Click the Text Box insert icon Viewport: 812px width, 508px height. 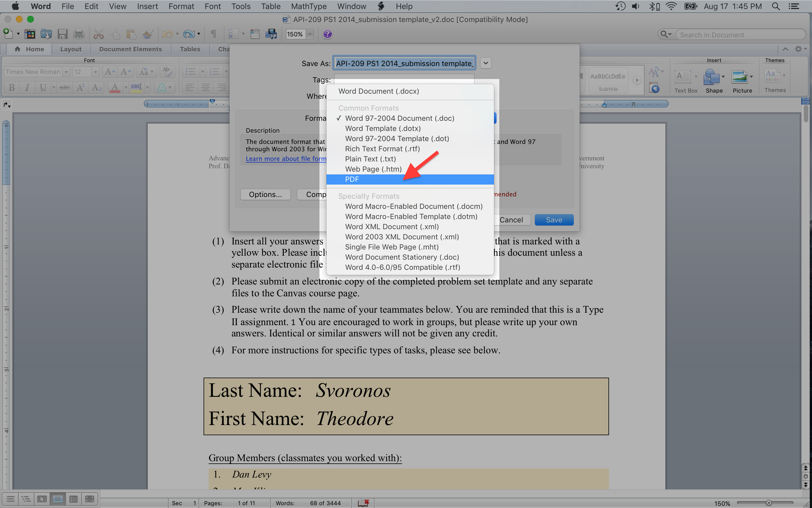pos(683,77)
